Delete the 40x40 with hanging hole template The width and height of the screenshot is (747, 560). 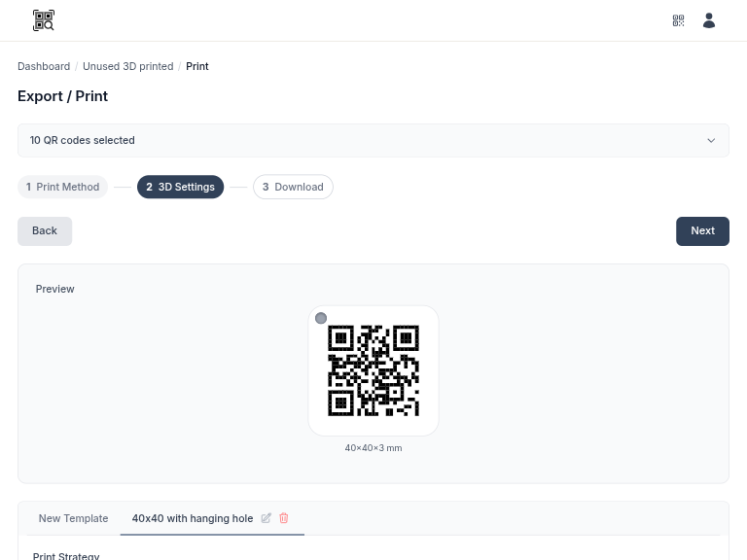(x=284, y=518)
